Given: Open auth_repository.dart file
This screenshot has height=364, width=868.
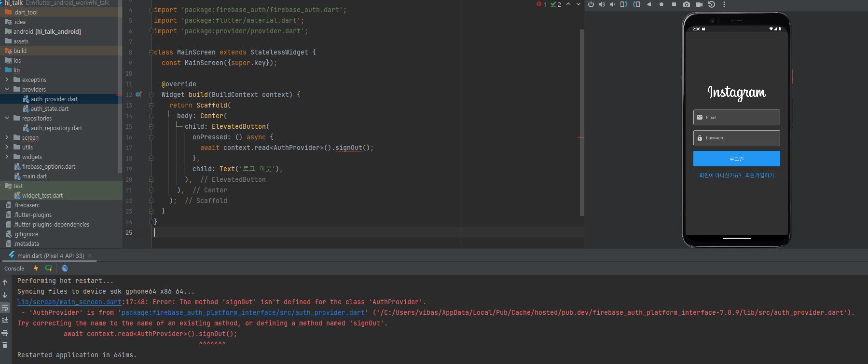Looking at the screenshot, I should click(56, 128).
